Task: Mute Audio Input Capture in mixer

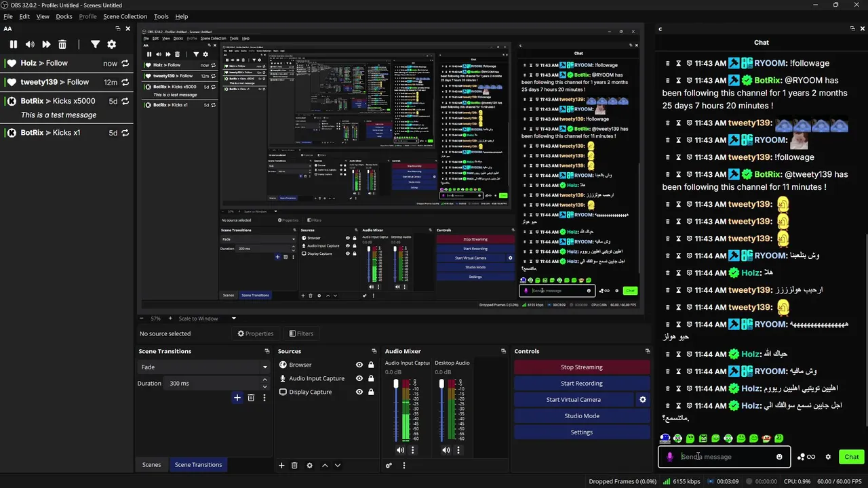Action: [x=400, y=450]
